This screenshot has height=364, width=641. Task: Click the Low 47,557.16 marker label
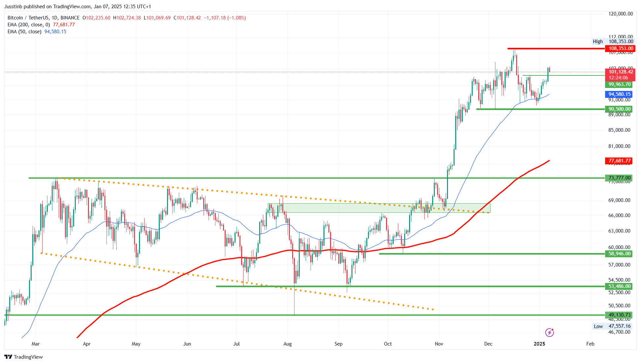(612, 326)
